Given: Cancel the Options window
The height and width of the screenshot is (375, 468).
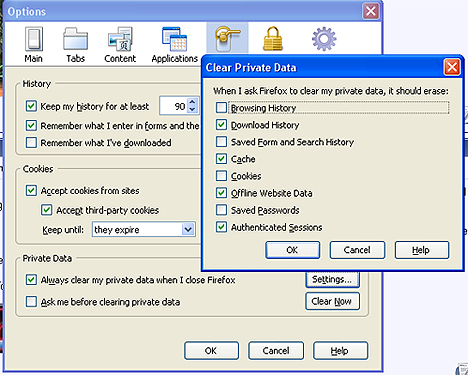Looking at the screenshot, I should [x=276, y=351].
